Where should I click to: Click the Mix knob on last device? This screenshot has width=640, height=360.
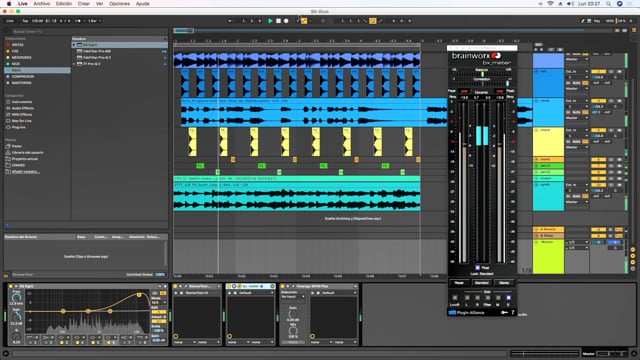click(x=293, y=330)
